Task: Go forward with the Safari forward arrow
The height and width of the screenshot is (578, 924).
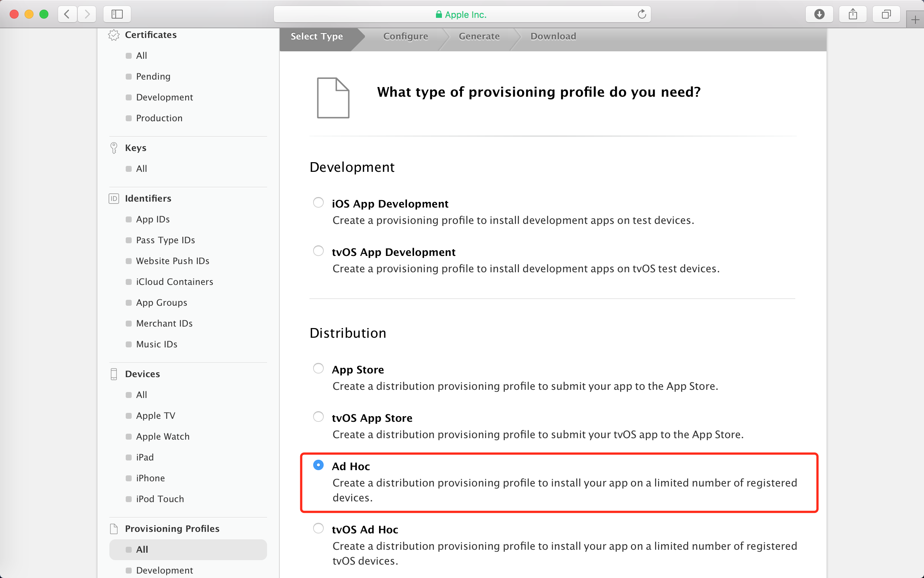Action: pyautogui.click(x=87, y=15)
